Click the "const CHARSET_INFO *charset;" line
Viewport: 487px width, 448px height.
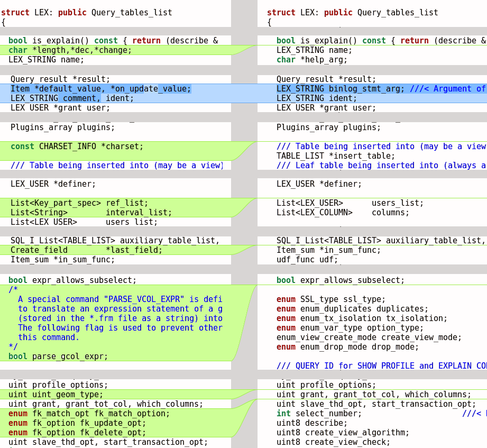pyautogui.click(x=77, y=147)
